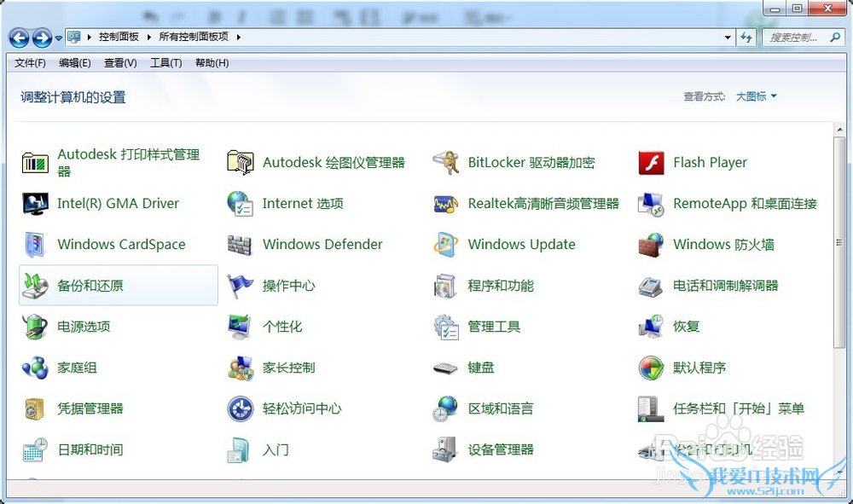Click the vertical scrollbar thumb
Viewport: 853px width, 504px height.
(839, 242)
